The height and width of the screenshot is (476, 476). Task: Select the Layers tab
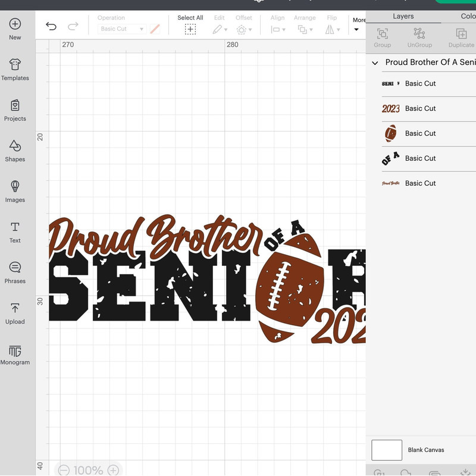[402, 16]
